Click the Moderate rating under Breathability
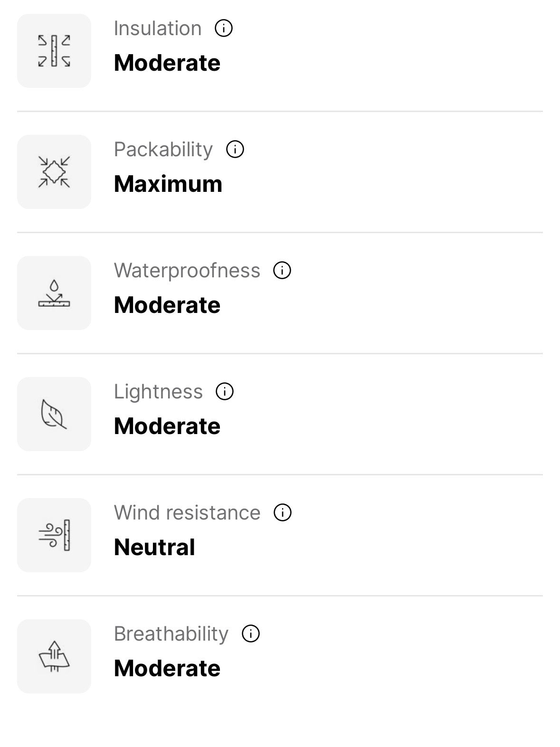560x747 pixels. 167,669
